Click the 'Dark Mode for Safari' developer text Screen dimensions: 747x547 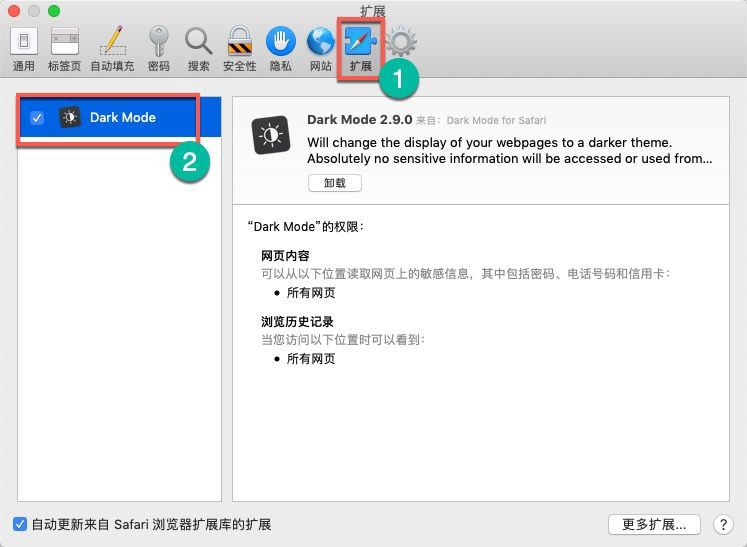coord(496,121)
